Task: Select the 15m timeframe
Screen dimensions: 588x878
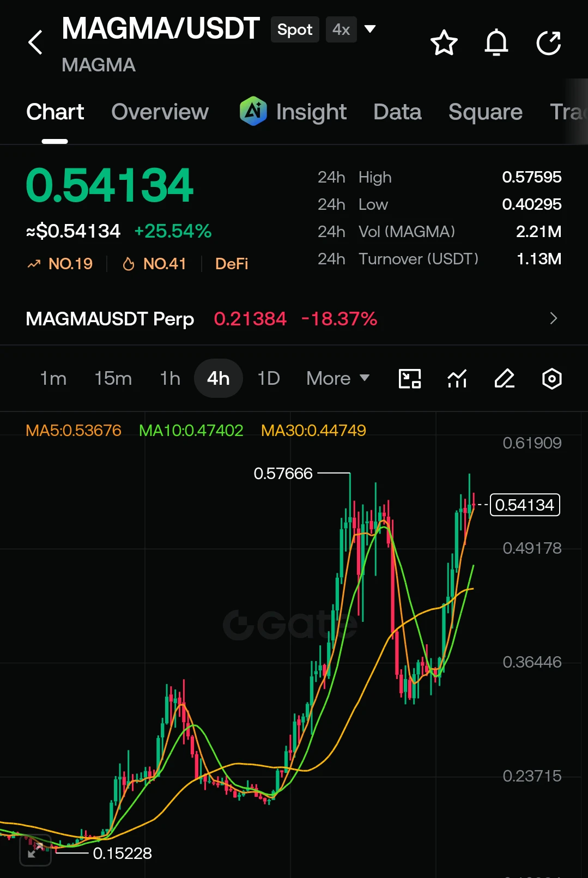Action: [113, 378]
